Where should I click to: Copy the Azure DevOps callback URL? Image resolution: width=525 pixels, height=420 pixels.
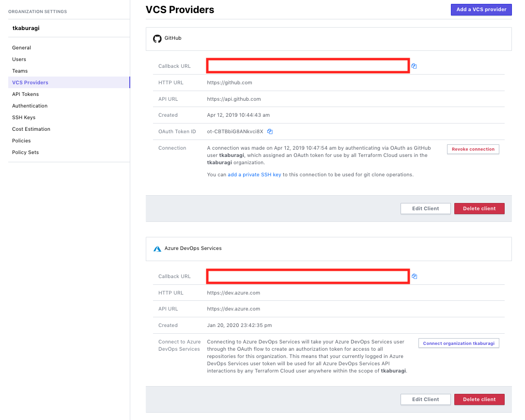[414, 277]
